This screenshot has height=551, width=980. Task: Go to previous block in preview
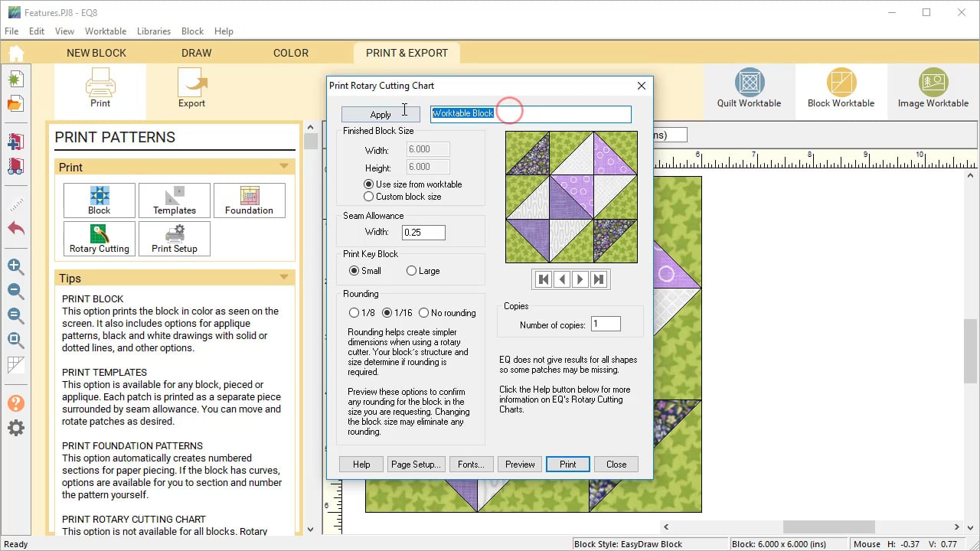tap(562, 279)
